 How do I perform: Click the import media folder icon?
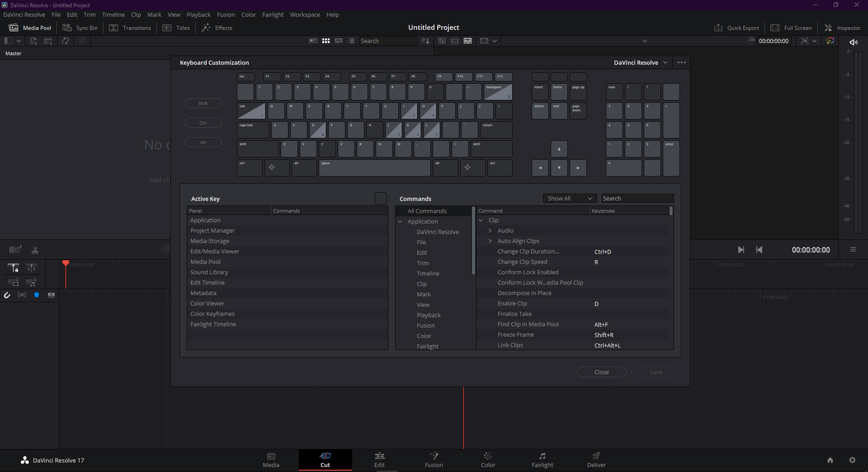coord(48,41)
